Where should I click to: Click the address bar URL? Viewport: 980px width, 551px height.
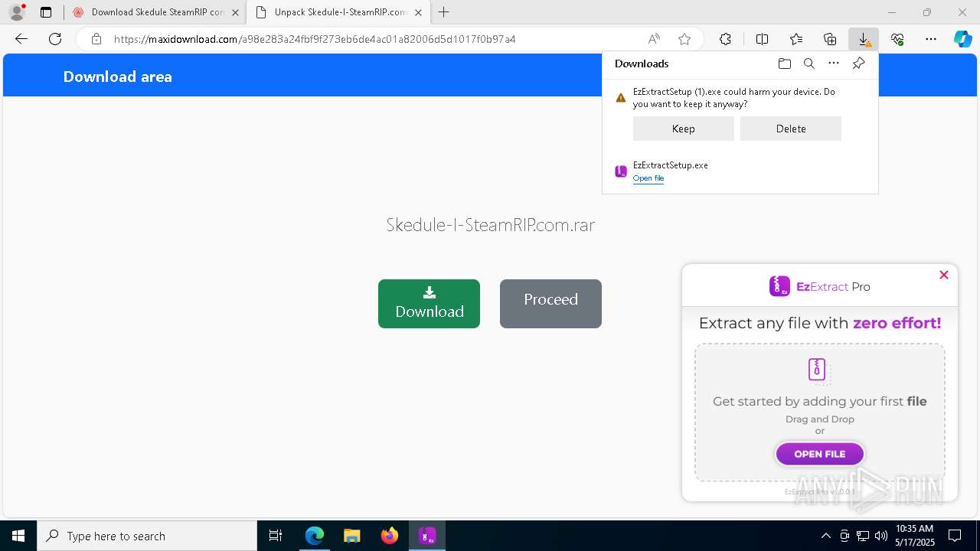(x=315, y=39)
